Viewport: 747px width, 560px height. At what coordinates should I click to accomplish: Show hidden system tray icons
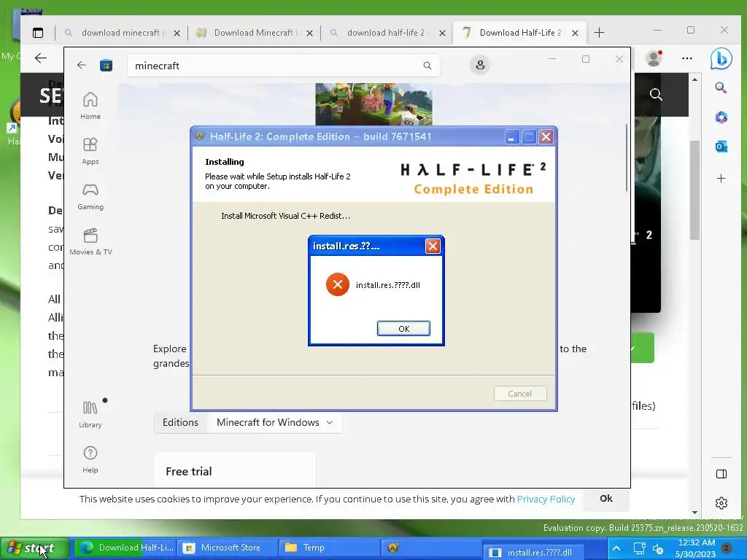(x=616, y=548)
